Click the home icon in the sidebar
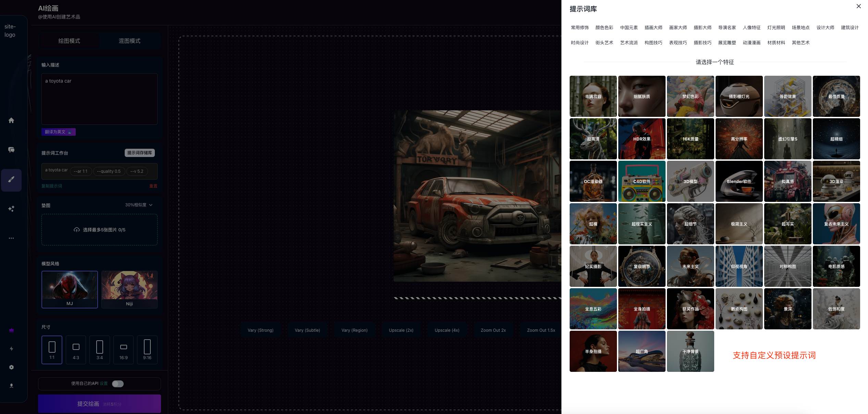Viewport: 868px width, 414px height. pos(11,120)
